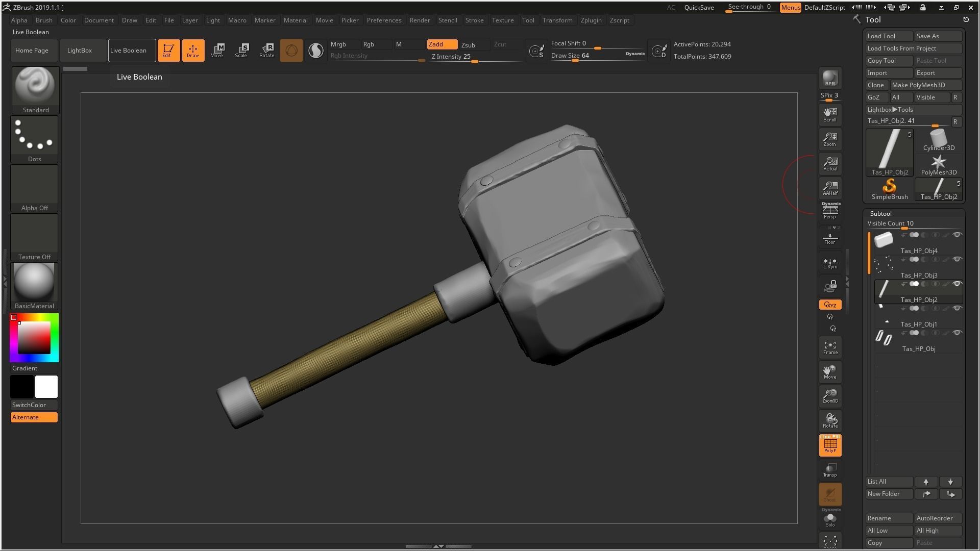
Task: Select the PolyMesh3D star tool
Action: click(939, 165)
